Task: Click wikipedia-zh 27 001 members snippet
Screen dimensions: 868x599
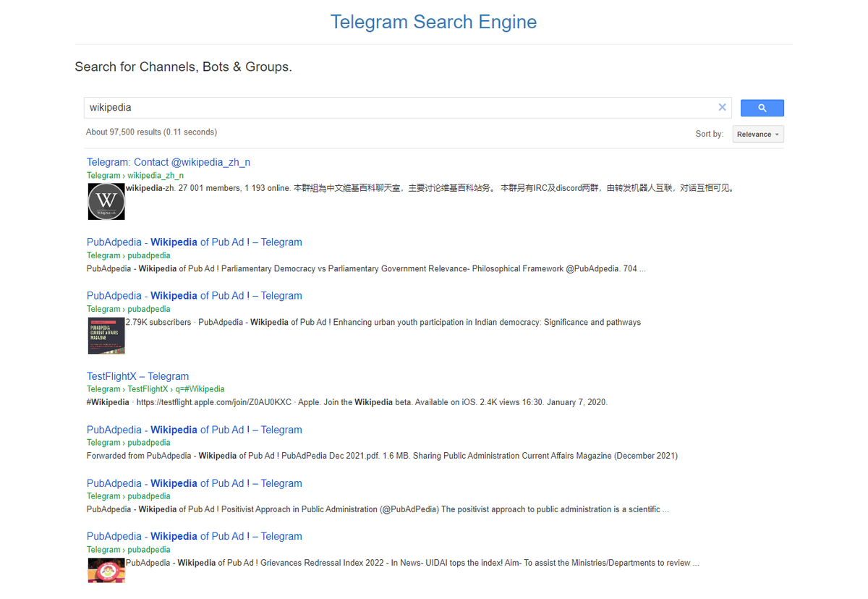Action: coord(431,188)
